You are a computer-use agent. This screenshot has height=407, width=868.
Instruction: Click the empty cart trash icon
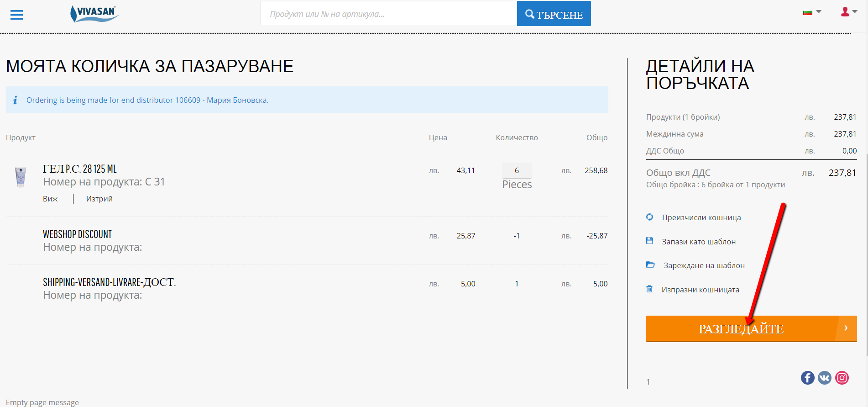point(649,289)
